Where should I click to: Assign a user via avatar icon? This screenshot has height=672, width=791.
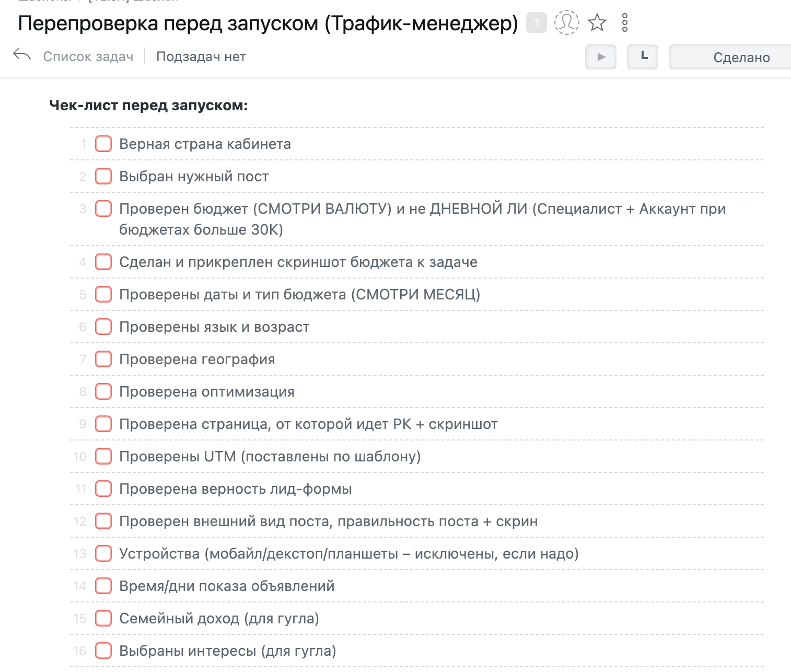[567, 23]
